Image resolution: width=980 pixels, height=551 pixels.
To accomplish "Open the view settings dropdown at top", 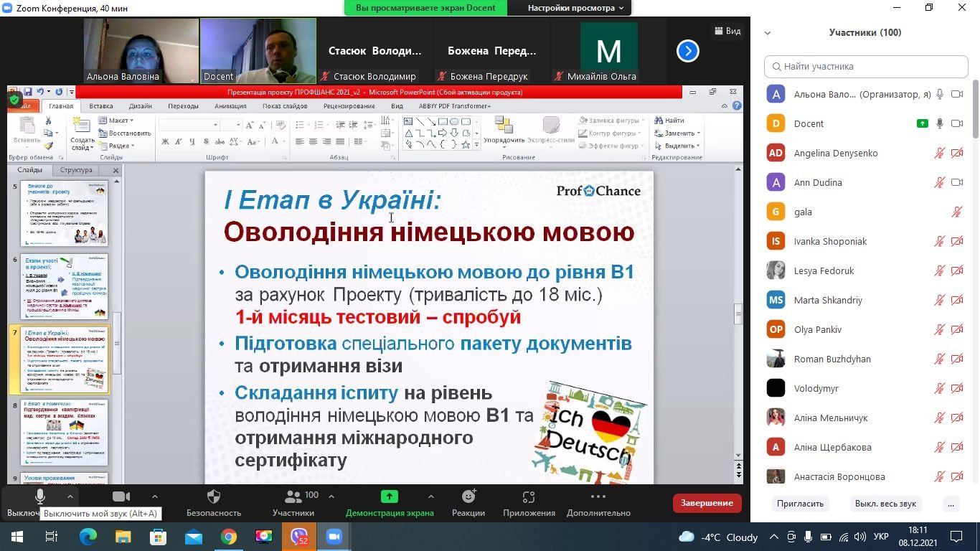I will coord(575,8).
